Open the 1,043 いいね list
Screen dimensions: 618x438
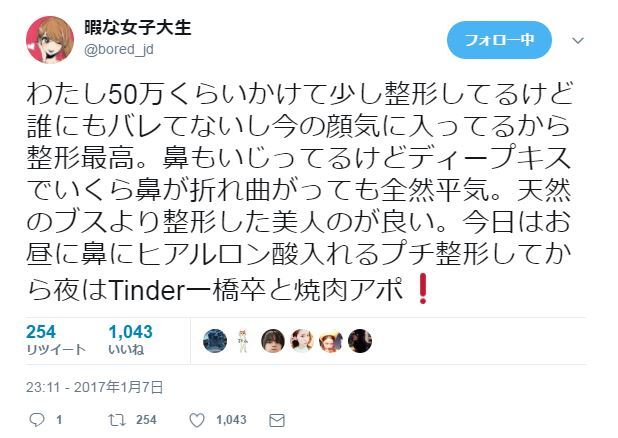point(130,340)
